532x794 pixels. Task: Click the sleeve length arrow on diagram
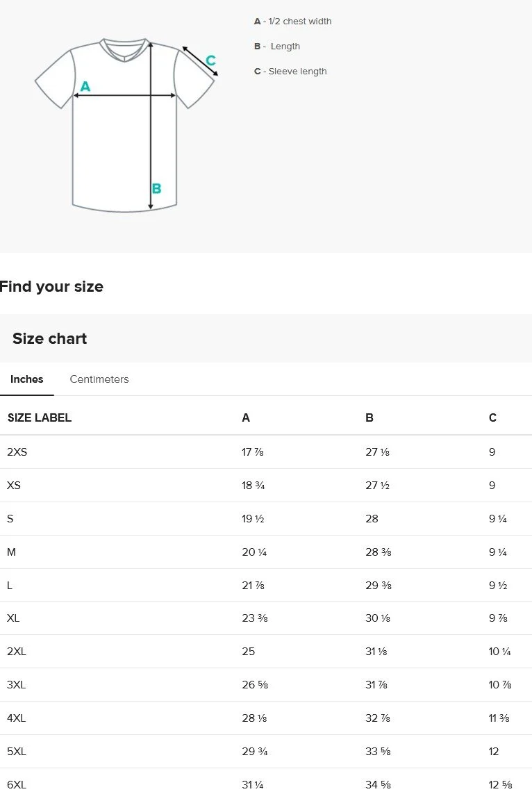(200, 61)
